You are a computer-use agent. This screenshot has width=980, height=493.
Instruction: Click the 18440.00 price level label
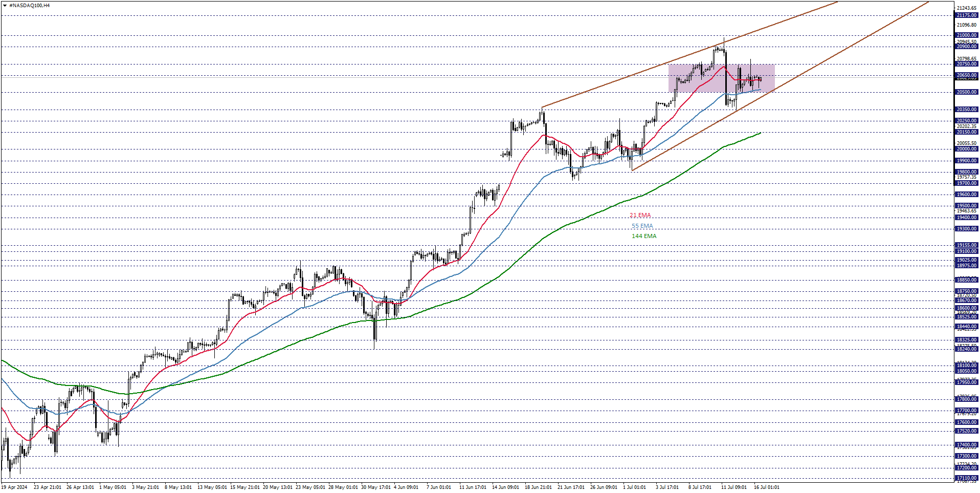967,327
